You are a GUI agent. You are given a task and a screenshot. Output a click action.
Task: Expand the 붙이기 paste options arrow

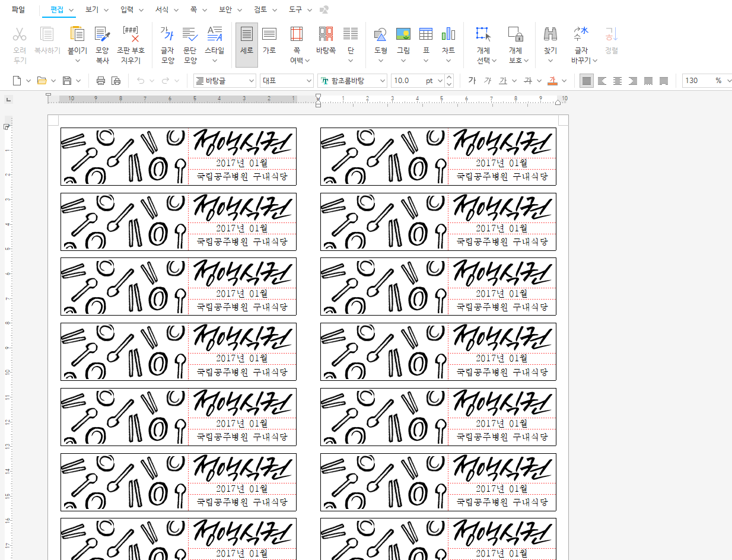tap(77, 61)
